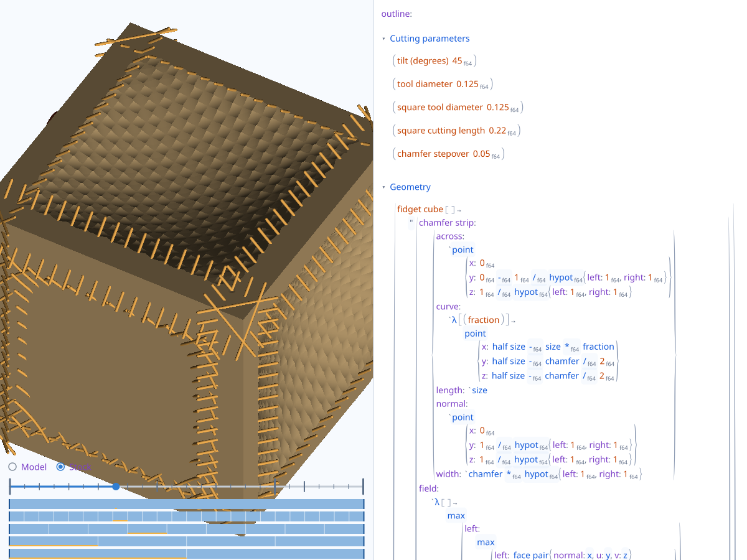The width and height of the screenshot is (747, 560).
Task: Edit the square cutting length value 0.22
Action: 497,131
